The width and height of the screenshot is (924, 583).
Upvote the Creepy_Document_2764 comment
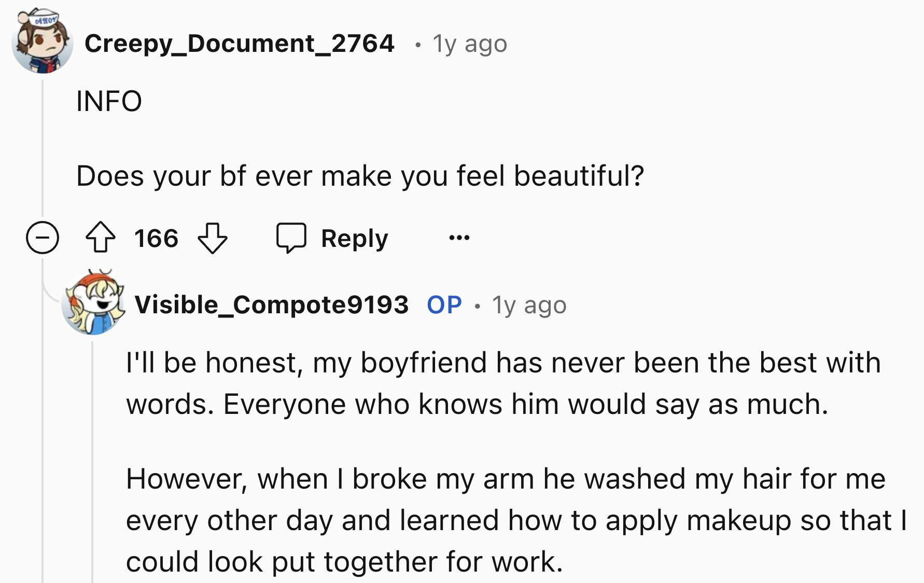[101, 238]
